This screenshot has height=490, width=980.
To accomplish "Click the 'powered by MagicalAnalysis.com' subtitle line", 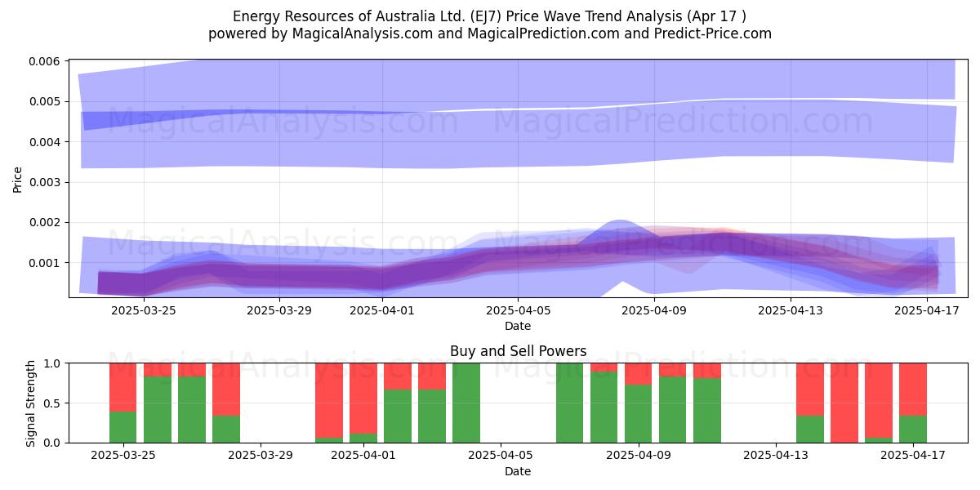I will (490, 33).
